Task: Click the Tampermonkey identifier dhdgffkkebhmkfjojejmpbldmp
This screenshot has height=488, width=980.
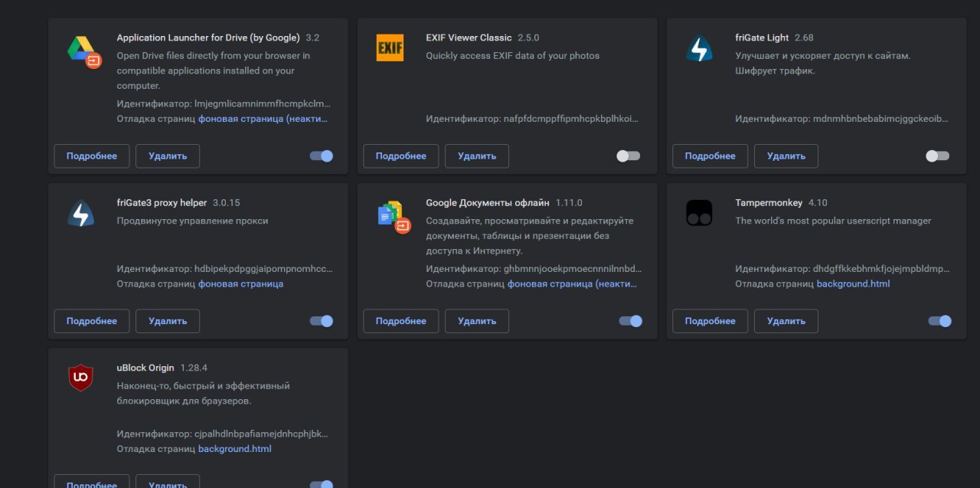Action: (x=881, y=269)
